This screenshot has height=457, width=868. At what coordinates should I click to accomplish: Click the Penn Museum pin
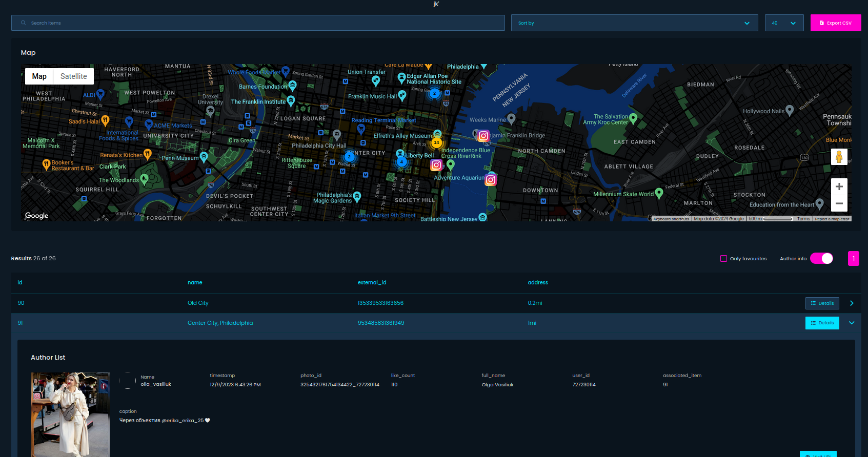pyautogui.click(x=204, y=157)
